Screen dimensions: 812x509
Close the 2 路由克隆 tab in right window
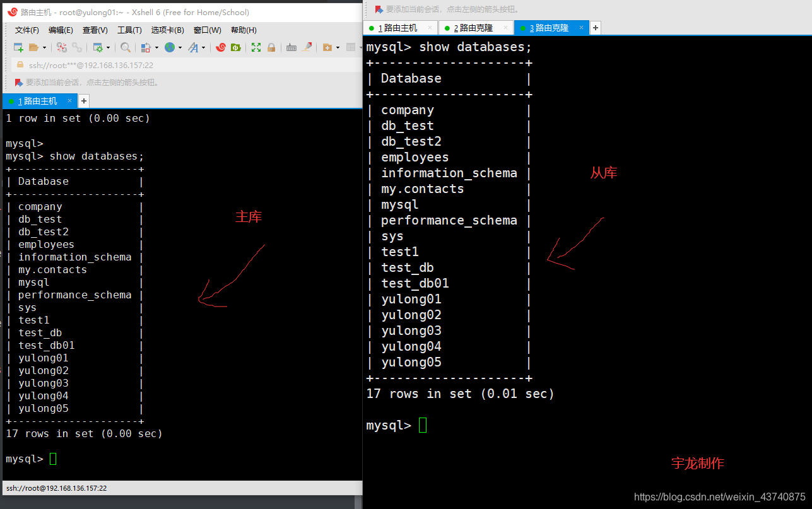505,28
